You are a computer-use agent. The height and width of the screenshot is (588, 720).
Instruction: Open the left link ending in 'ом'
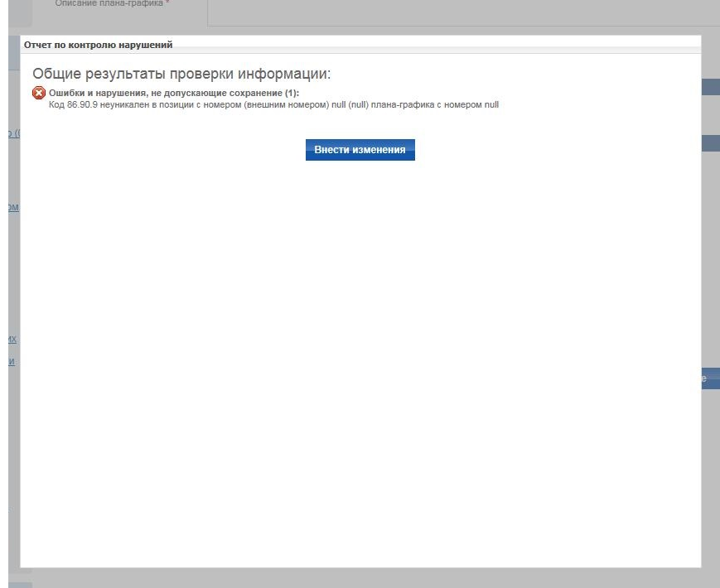coord(13,208)
